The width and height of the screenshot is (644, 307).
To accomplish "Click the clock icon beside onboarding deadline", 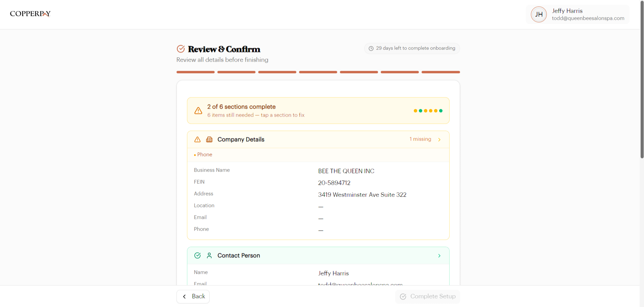I will pyautogui.click(x=371, y=48).
